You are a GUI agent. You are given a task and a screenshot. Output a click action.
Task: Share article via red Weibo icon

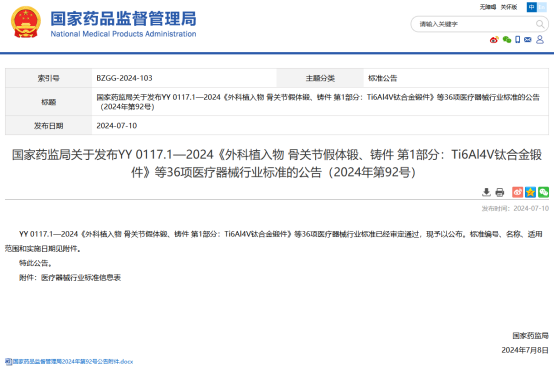point(518,192)
